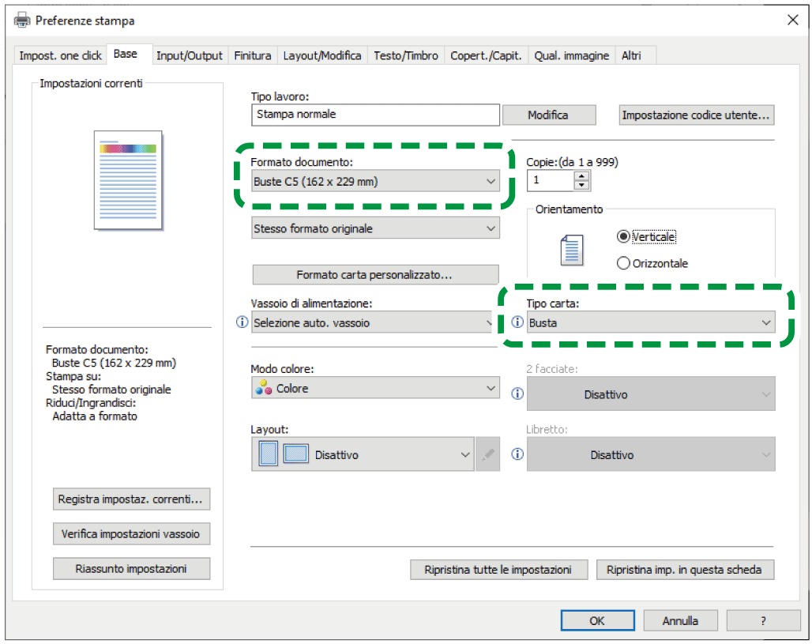Select the Verticale orientation option
This screenshot has width=812, height=644.
coord(624,237)
